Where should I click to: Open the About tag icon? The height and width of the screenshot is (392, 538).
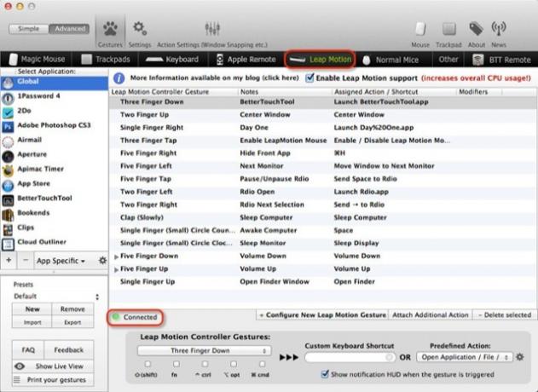(477, 29)
